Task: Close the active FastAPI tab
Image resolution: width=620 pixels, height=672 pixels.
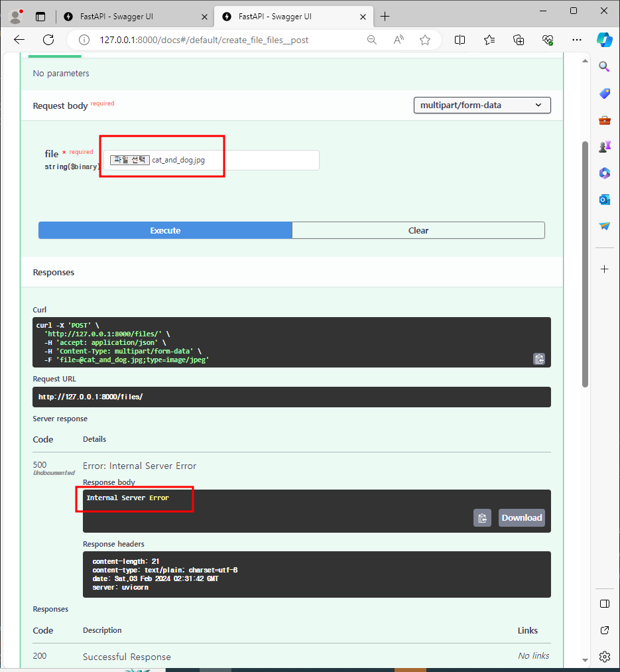Action: (363, 17)
